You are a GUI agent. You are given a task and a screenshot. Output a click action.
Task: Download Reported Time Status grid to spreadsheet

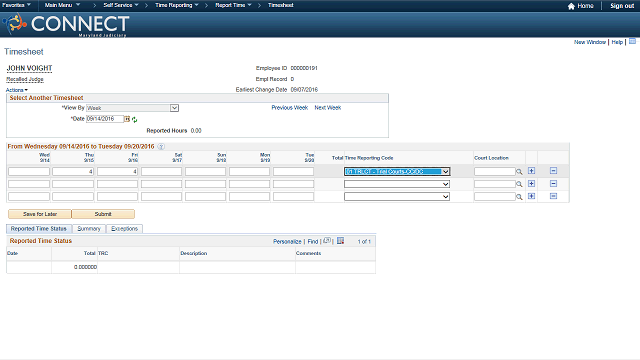point(340,241)
